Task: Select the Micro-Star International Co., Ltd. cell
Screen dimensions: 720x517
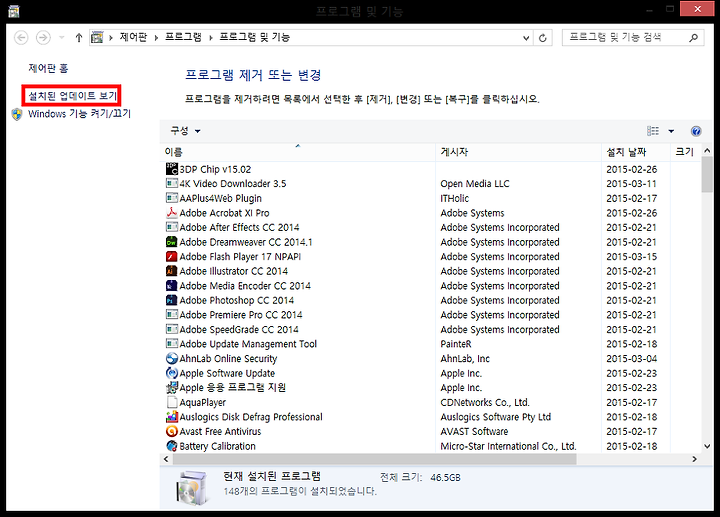Action: (x=508, y=446)
